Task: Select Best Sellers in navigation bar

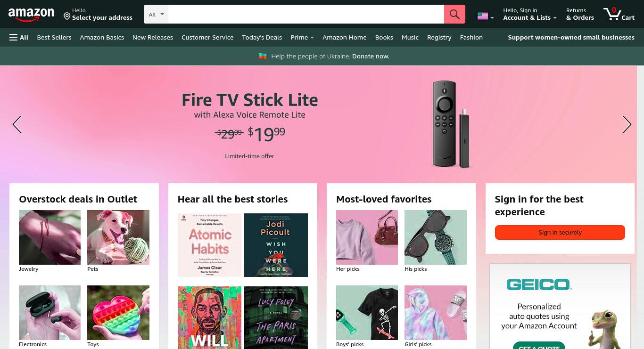Action: 54,37
